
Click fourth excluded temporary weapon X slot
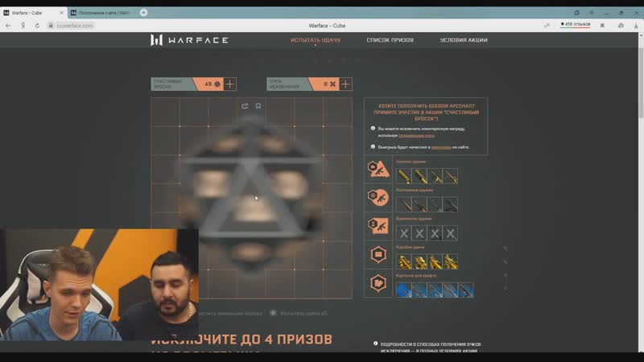coord(450,233)
